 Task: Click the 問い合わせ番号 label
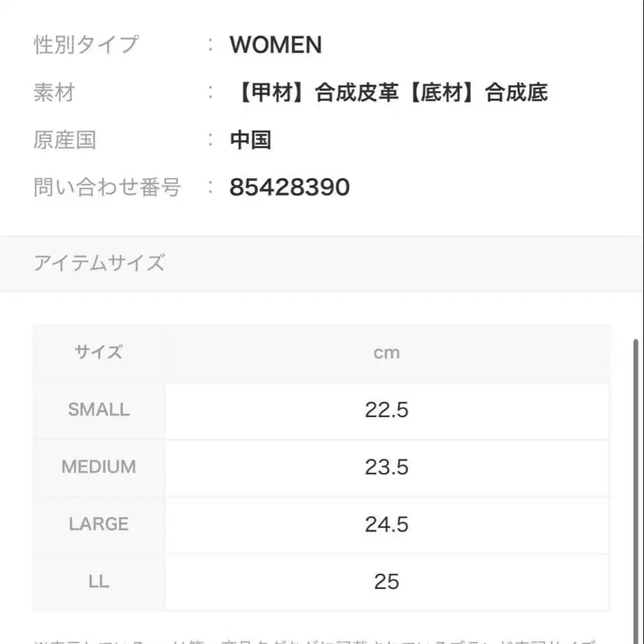point(107,187)
